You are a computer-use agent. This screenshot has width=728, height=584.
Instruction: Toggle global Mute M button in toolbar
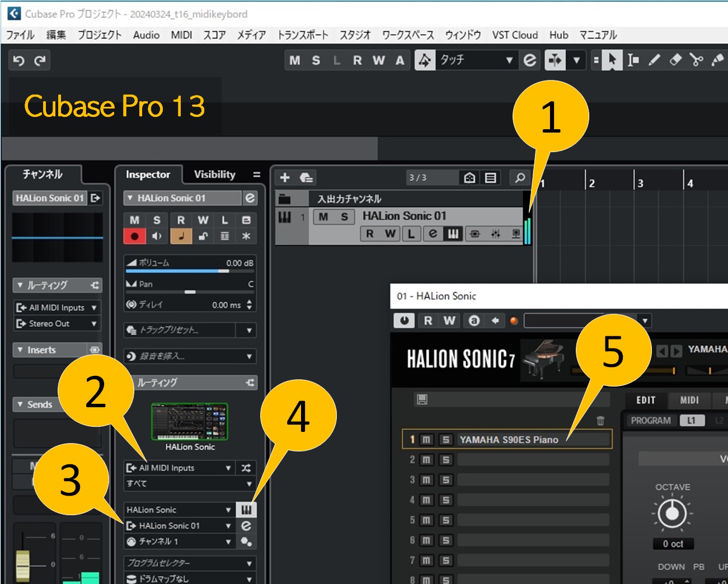click(x=295, y=60)
